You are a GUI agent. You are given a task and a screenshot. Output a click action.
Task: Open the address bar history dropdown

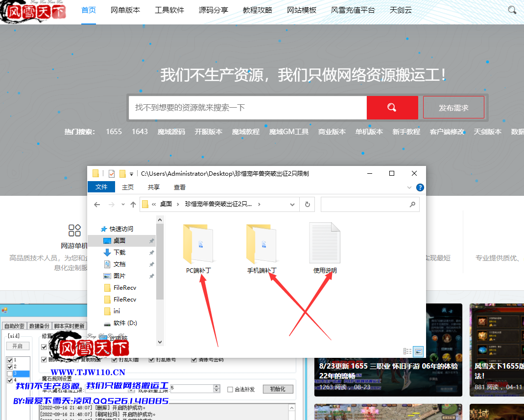[x=292, y=205]
